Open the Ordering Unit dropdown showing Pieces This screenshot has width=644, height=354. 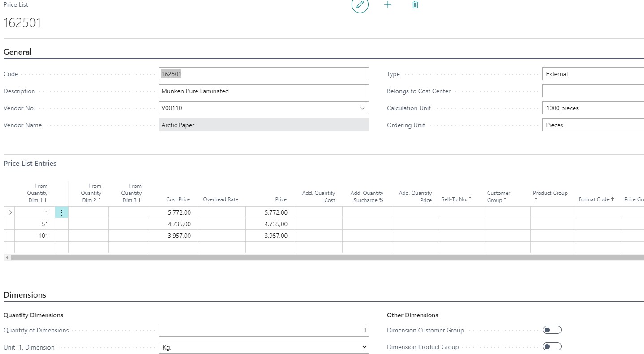(x=593, y=125)
